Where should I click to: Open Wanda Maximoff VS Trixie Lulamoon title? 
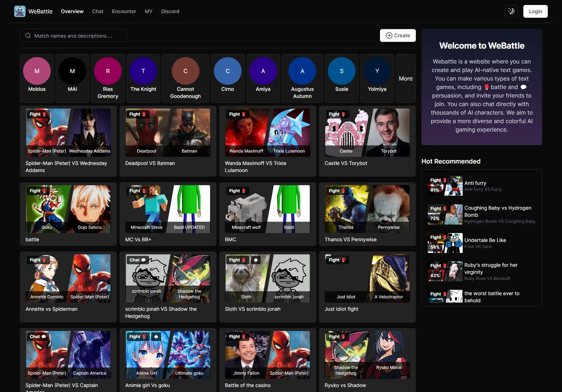coord(255,167)
